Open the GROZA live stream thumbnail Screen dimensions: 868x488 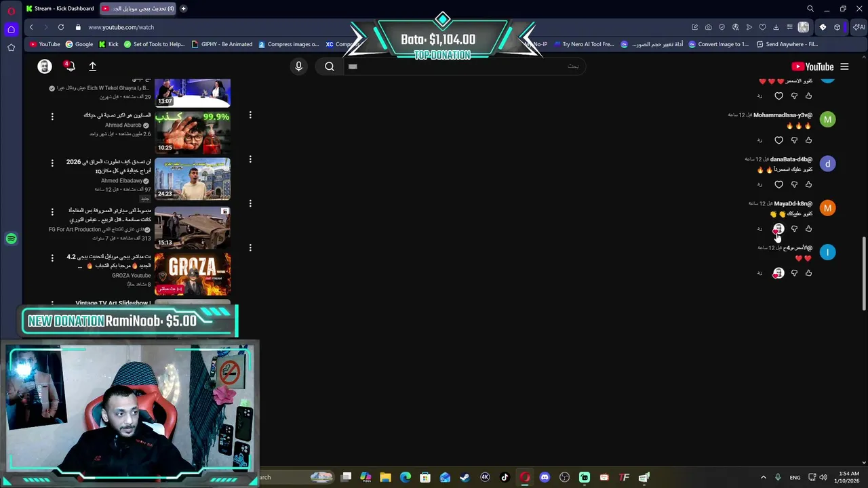pyautogui.click(x=193, y=274)
